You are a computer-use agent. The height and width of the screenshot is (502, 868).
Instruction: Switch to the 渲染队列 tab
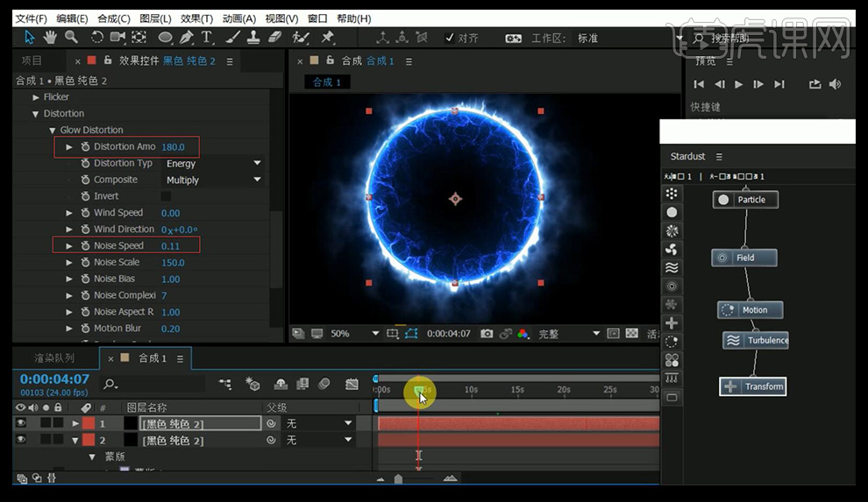pos(54,358)
